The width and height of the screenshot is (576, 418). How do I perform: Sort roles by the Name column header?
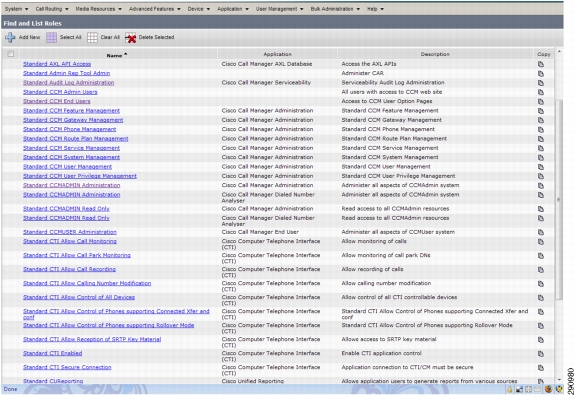point(117,55)
